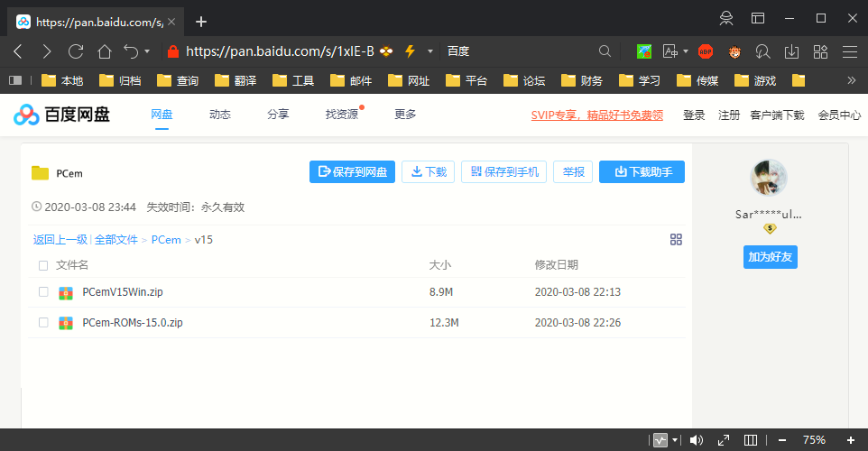Viewport: 868px width, 451px height.
Task: Click the green picture extension icon
Action: point(644,51)
